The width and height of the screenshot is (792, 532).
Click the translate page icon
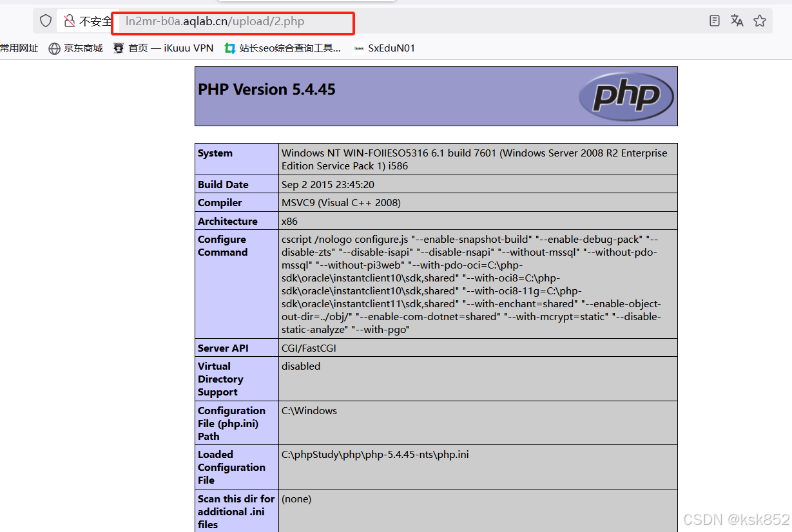tap(737, 21)
